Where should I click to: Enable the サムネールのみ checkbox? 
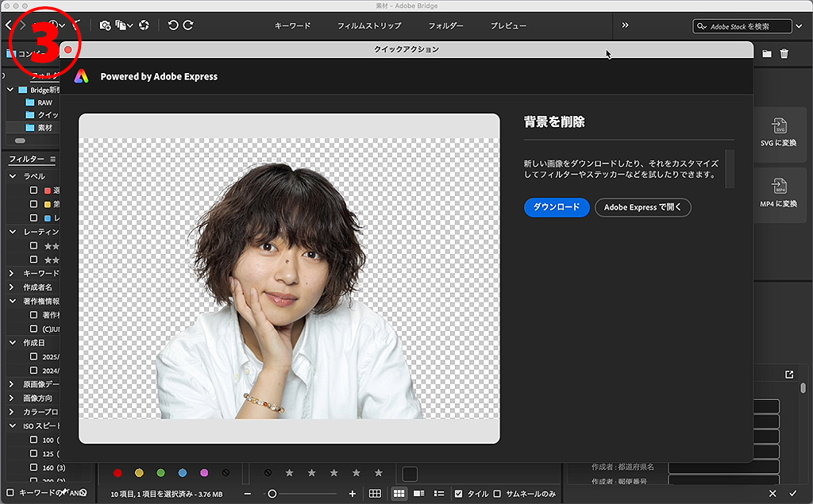497,494
